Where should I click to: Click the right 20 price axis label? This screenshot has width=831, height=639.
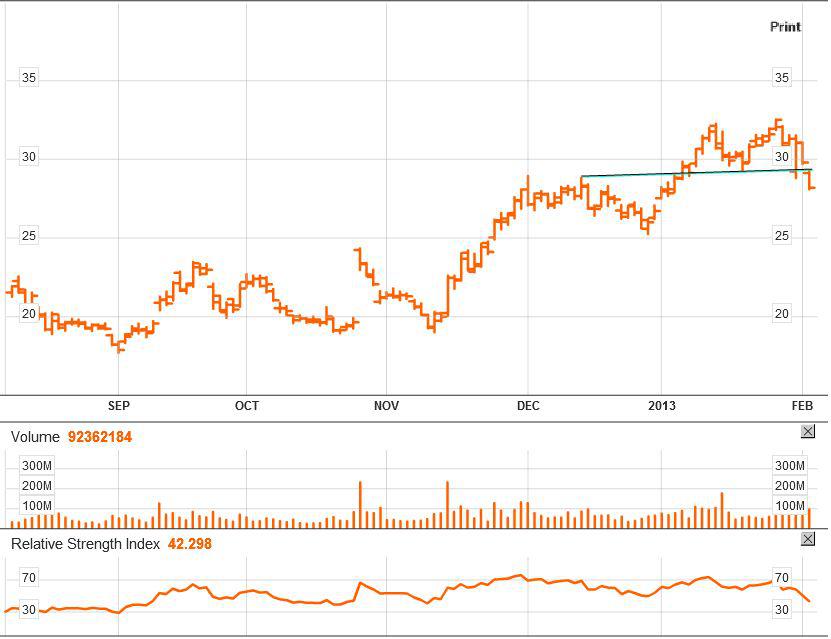781,314
